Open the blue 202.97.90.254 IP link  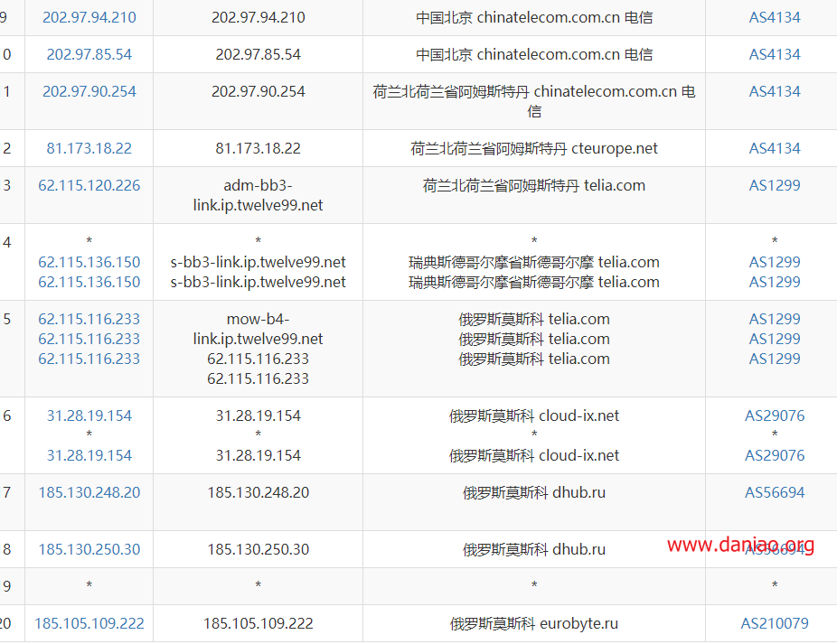[89, 91]
